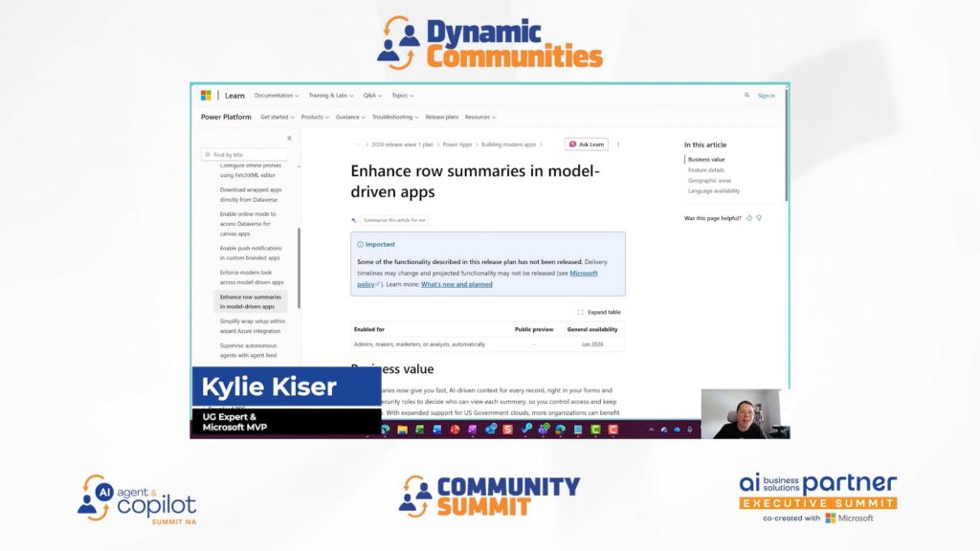980x551 pixels.
Task: Open the three-dot more actions menu beside Ask Learn
Action: pos(618,144)
